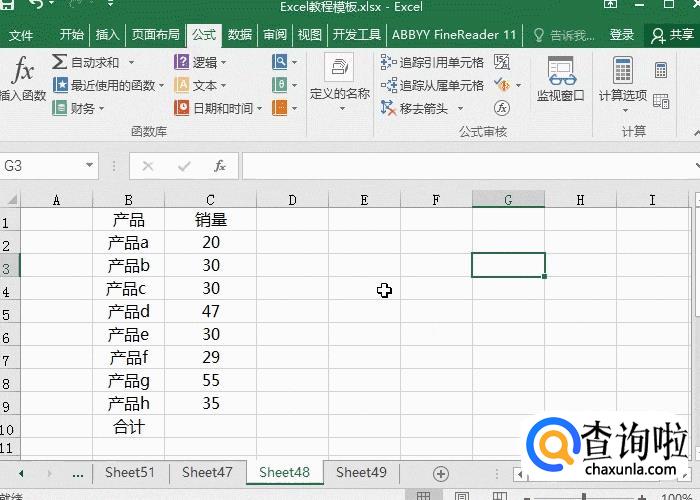Switch to the ABBYY FineReader 11 tab
The width and height of the screenshot is (700, 500).
[454, 35]
